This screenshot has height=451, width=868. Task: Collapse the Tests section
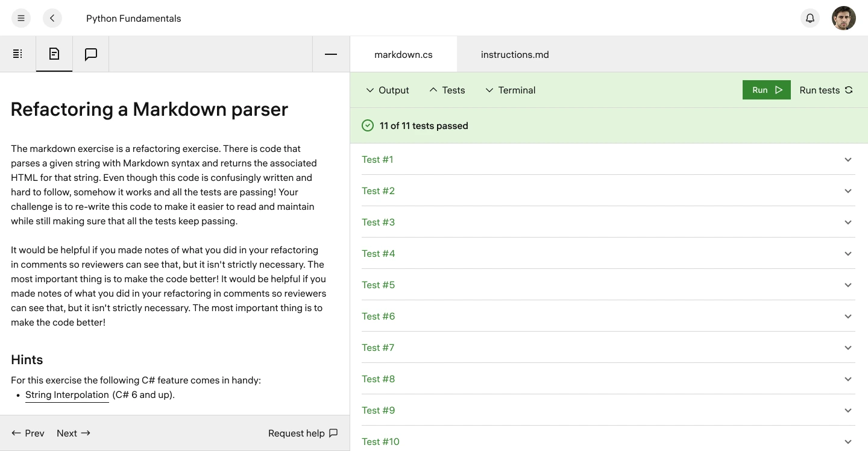tap(447, 90)
